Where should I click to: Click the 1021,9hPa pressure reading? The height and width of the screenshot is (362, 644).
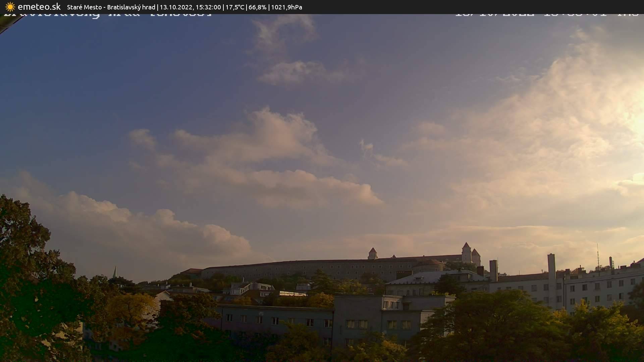coord(286,7)
